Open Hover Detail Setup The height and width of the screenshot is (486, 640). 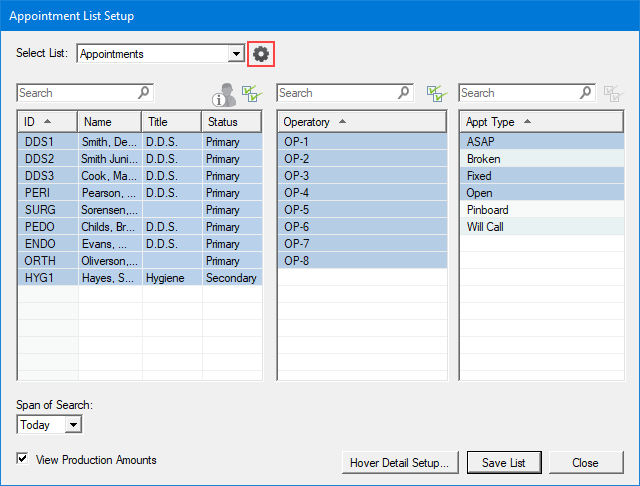point(400,462)
